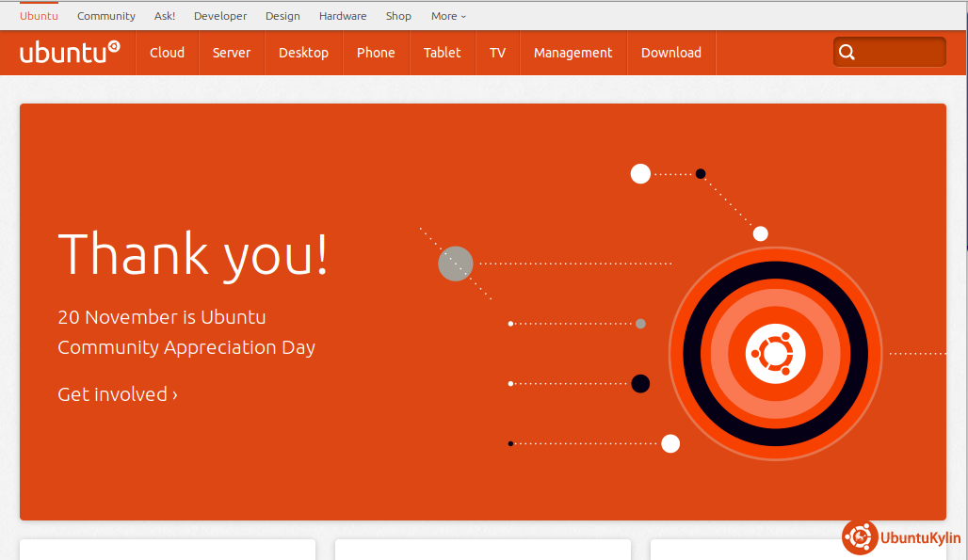968x560 pixels.
Task: Open the Tablet page
Action: tap(442, 53)
